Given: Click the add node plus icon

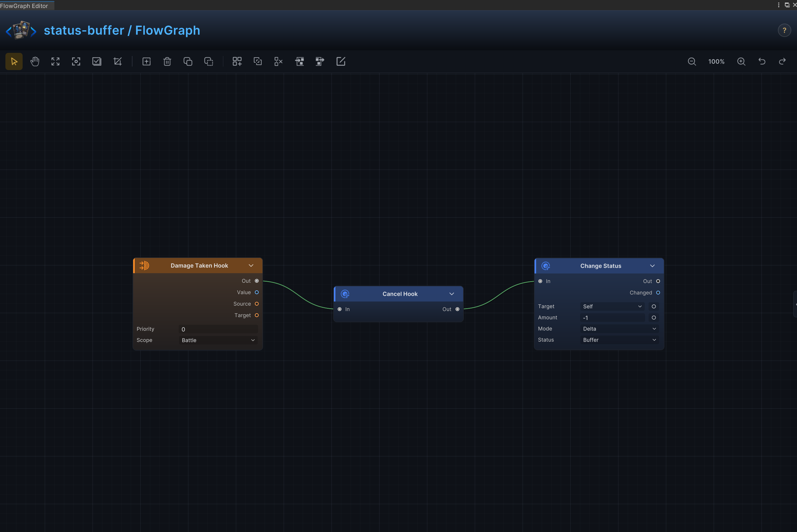Looking at the screenshot, I should click(x=146, y=61).
